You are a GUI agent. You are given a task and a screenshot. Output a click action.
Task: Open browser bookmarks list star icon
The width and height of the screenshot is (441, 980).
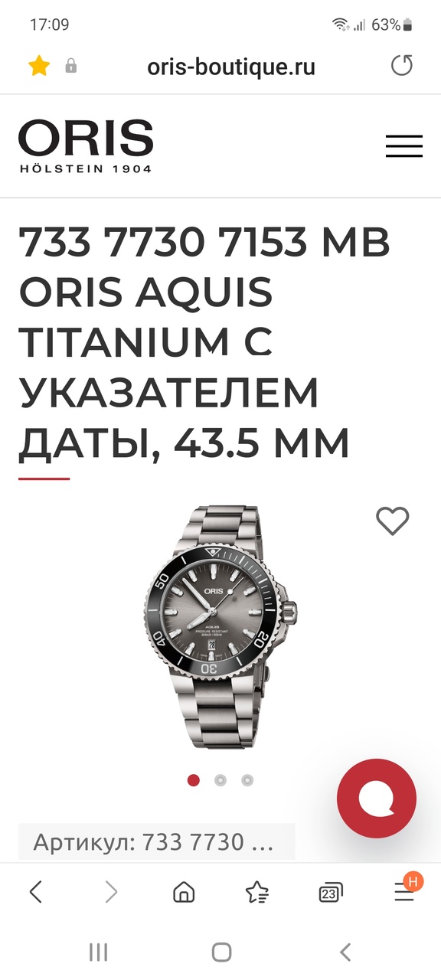click(x=257, y=892)
